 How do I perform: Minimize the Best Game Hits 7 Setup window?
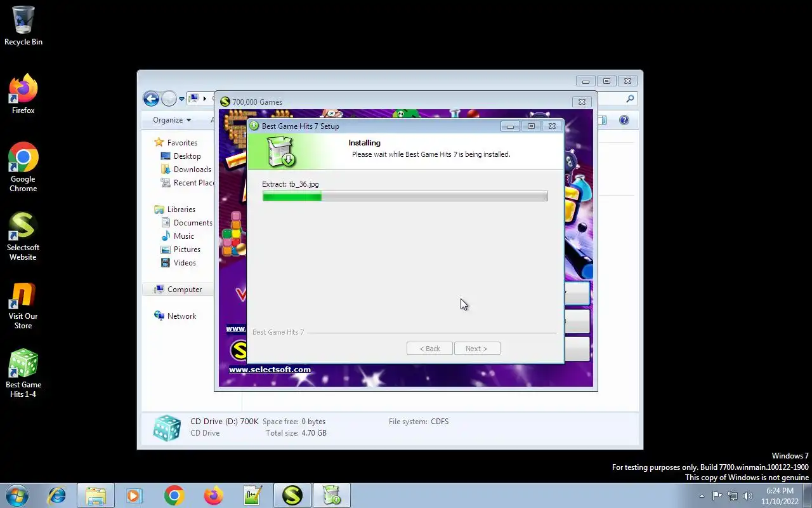pos(510,126)
